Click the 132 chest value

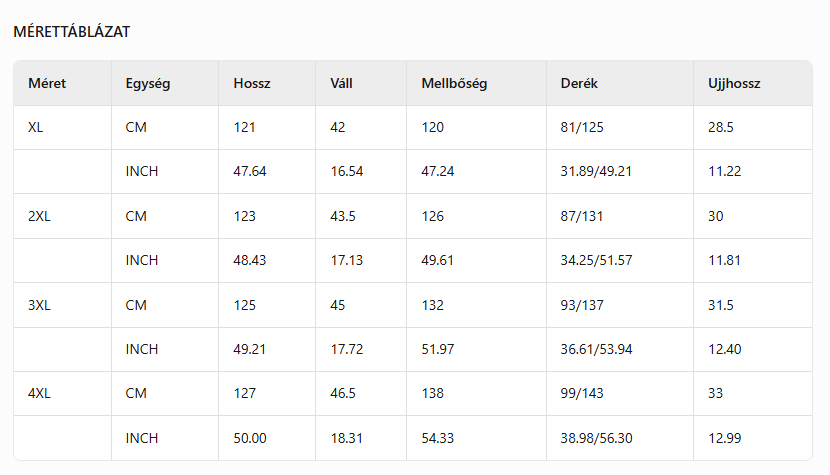pos(433,305)
